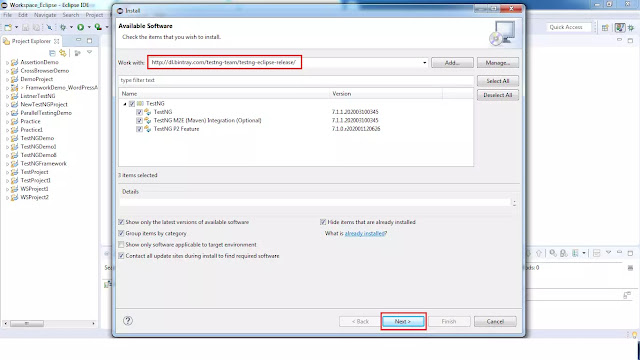Viewport: 640px width, 360px height.
Task: Click the Quick Access search field
Action: [x=569, y=27]
